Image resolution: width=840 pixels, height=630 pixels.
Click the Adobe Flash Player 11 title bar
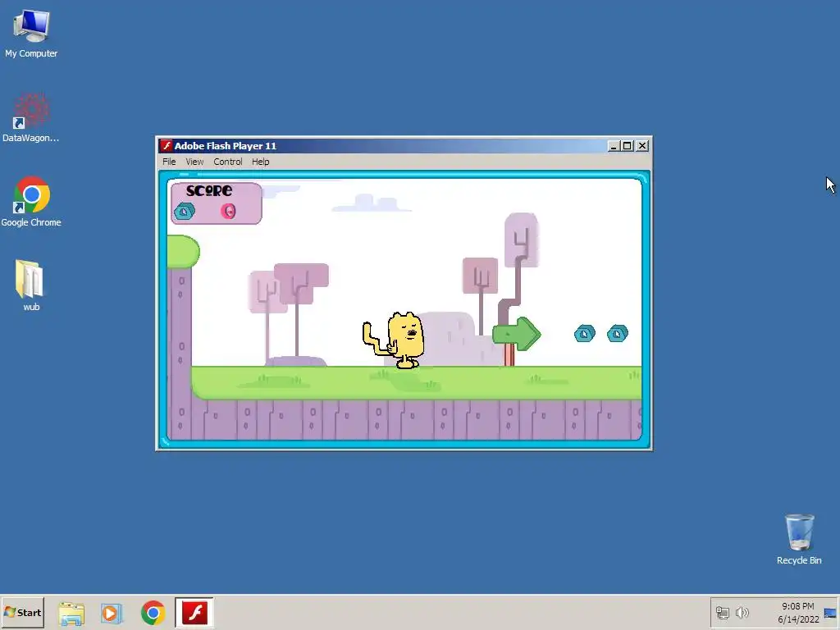(404, 146)
